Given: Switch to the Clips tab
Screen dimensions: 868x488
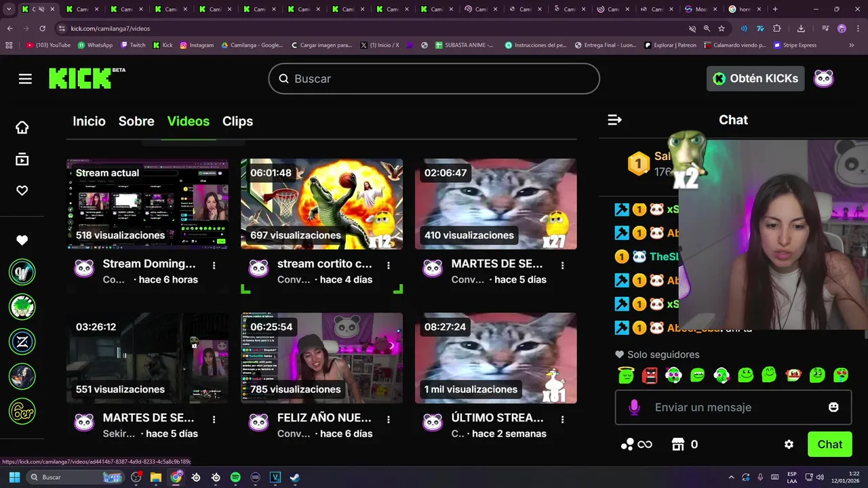Looking at the screenshot, I should 237,121.
